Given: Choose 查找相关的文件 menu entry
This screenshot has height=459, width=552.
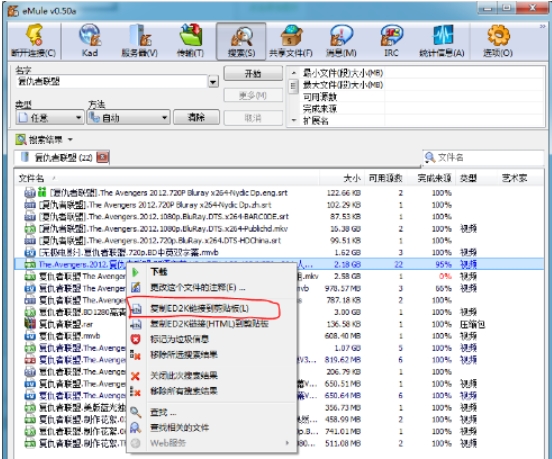Looking at the screenshot, I should (211, 427).
